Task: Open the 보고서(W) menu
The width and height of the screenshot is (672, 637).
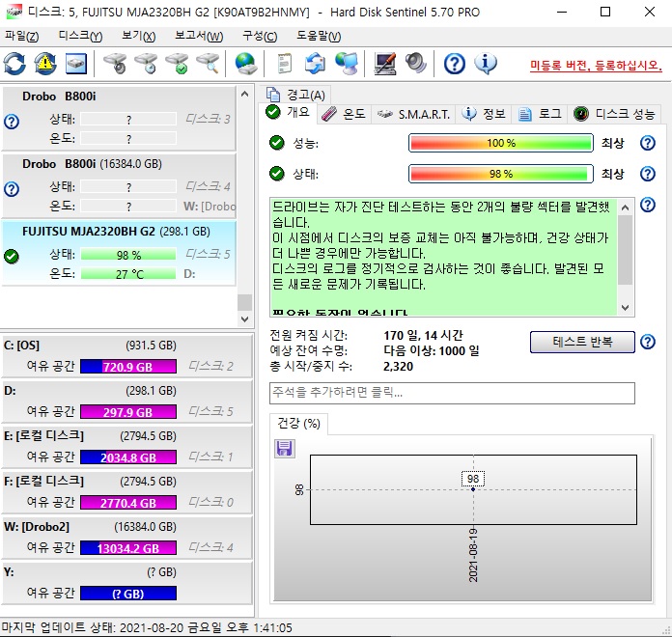Action: pyautogui.click(x=199, y=36)
